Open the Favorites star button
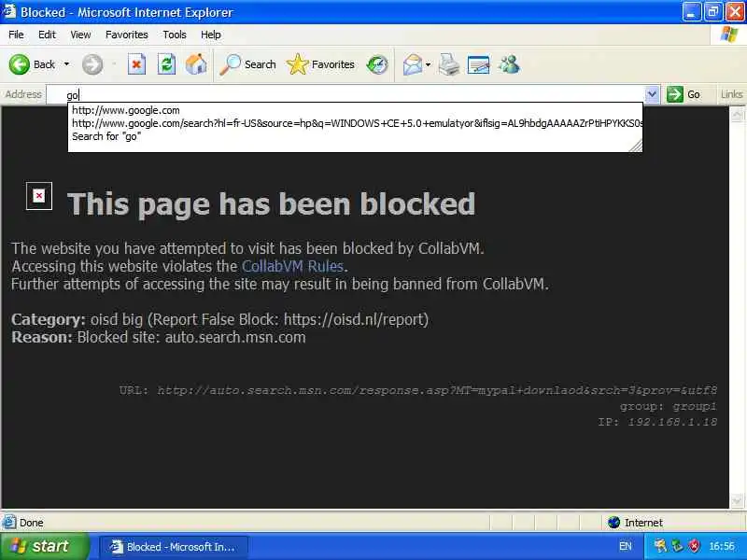 [x=320, y=64]
